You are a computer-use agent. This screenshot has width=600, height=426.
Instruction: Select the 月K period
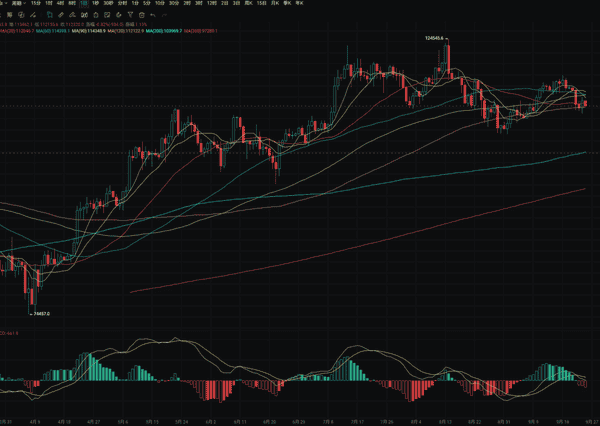click(275, 4)
